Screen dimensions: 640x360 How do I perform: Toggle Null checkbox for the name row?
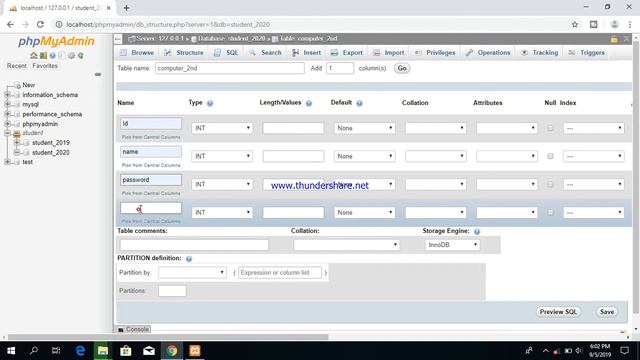pos(550,156)
